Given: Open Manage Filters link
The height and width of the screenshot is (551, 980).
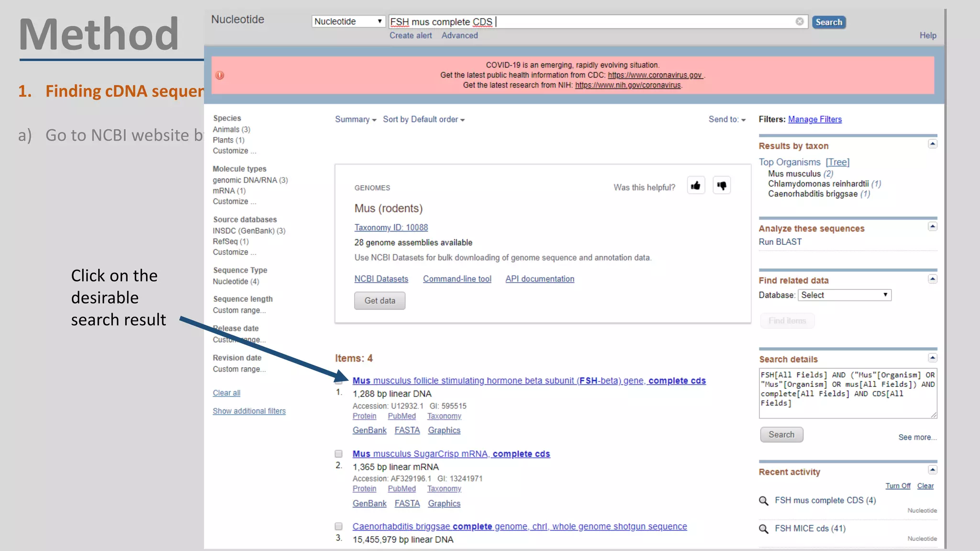Looking at the screenshot, I should coord(815,120).
